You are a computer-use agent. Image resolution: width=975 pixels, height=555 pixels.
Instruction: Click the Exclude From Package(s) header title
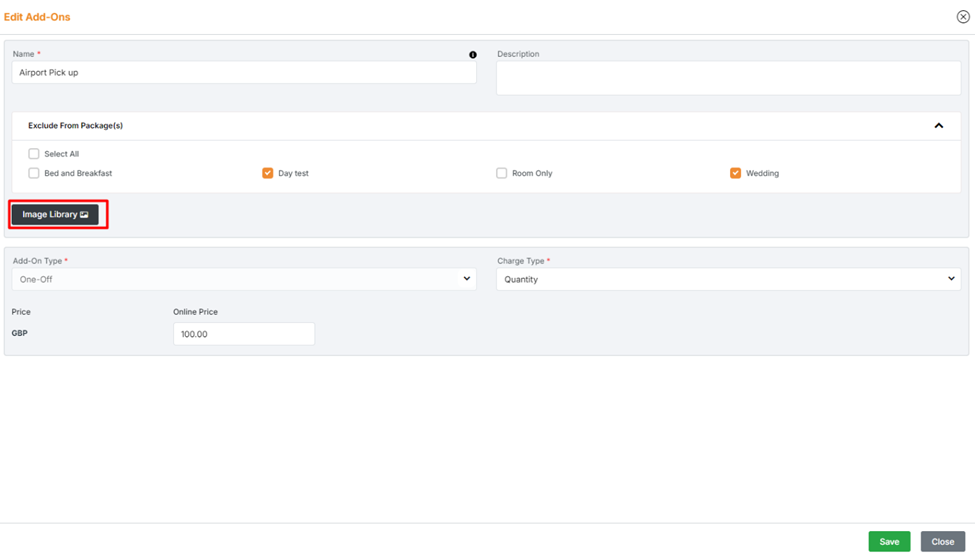pyautogui.click(x=75, y=126)
